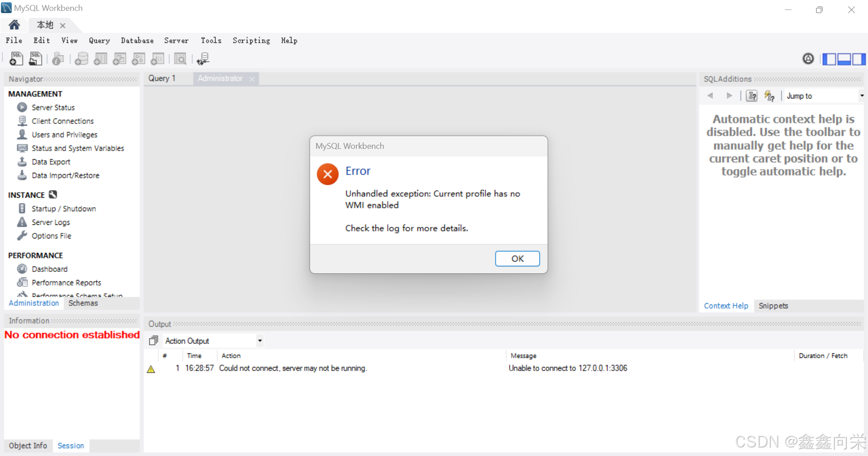The height and width of the screenshot is (456, 868).
Task: Click the warning icon in output row 1
Action: pyautogui.click(x=151, y=369)
